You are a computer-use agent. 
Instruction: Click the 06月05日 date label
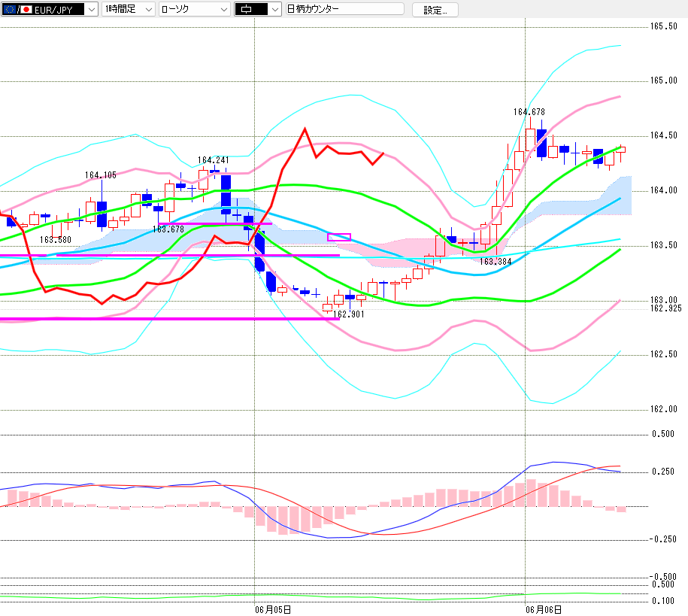(x=273, y=610)
